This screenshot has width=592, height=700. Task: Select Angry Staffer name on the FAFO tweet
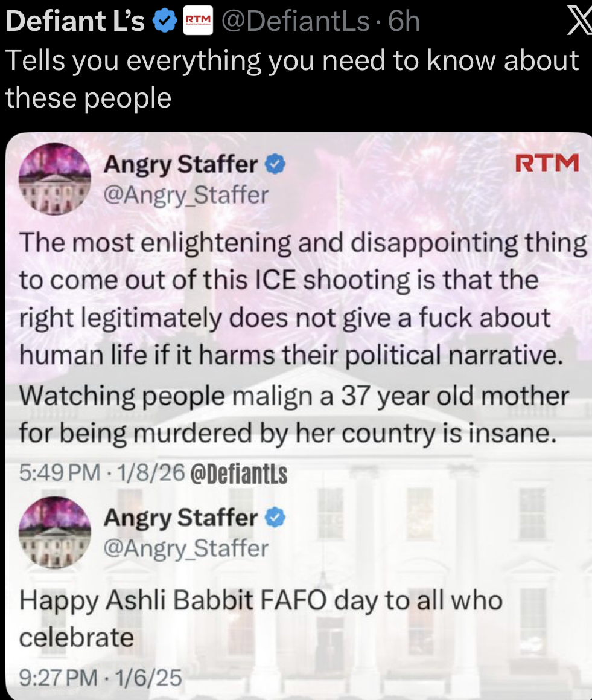(180, 518)
